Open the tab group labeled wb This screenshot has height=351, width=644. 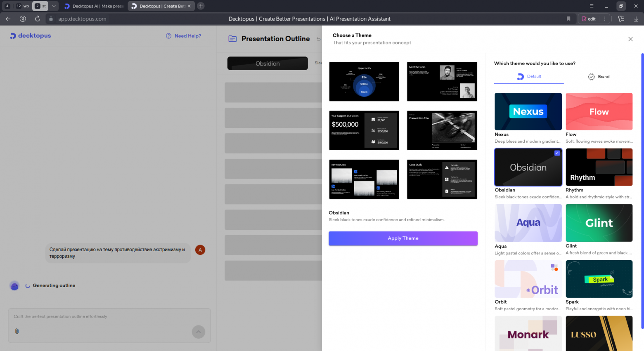23,6
